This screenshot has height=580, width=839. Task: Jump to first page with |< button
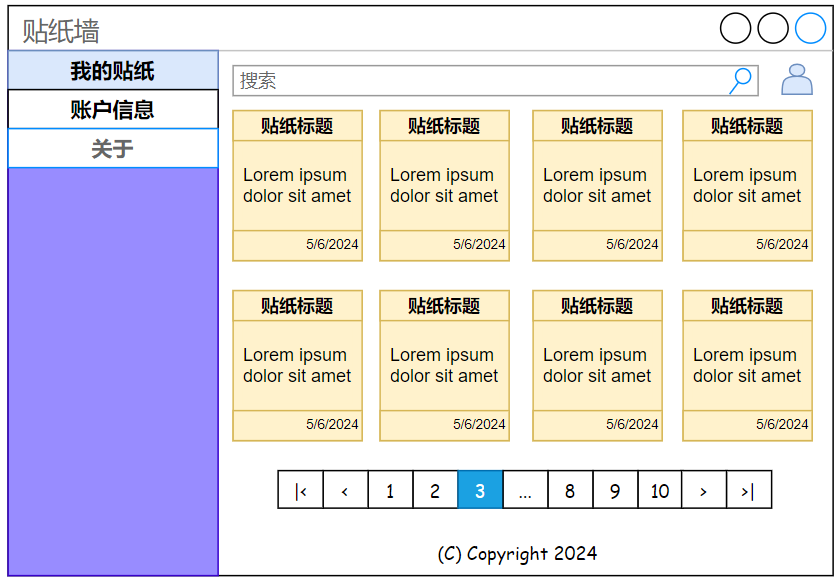pyautogui.click(x=301, y=490)
